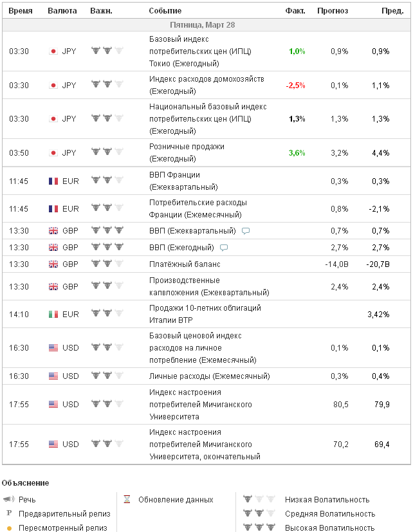The width and height of the screenshot is (413, 532).
Task: Click the hourglass Обновление данных legend icon
Action: click(x=127, y=499)
